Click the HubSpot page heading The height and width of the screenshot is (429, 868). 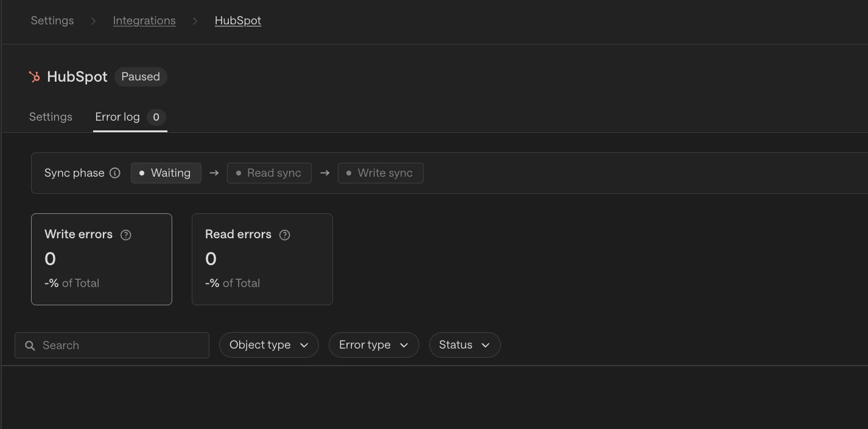tap(77, 77)
